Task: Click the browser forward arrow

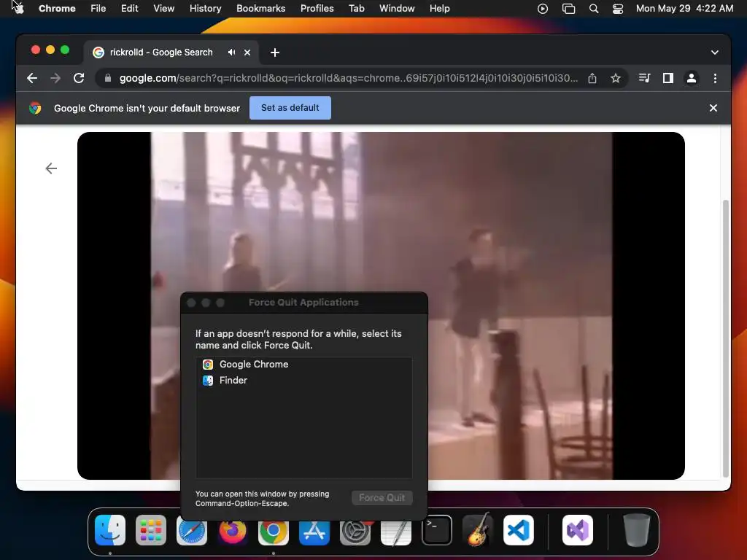Action: click(55, 78)
